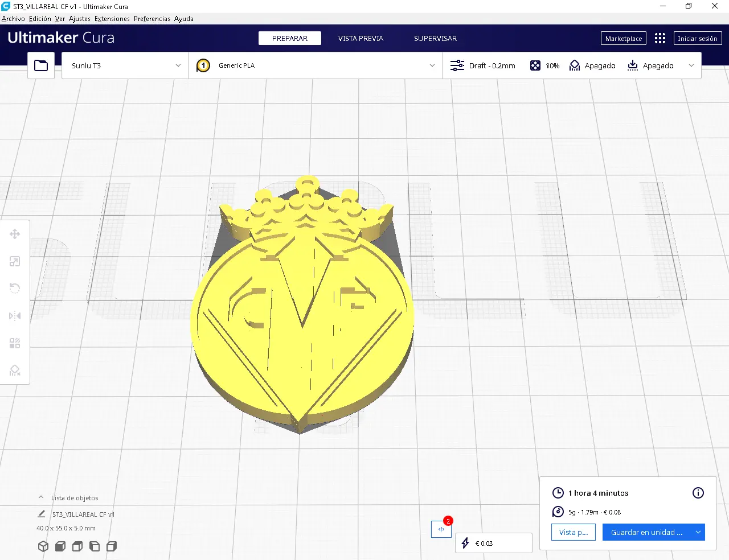Open the Generic PLA material dropdown
The image size is (729, 560).
(316, 65)
